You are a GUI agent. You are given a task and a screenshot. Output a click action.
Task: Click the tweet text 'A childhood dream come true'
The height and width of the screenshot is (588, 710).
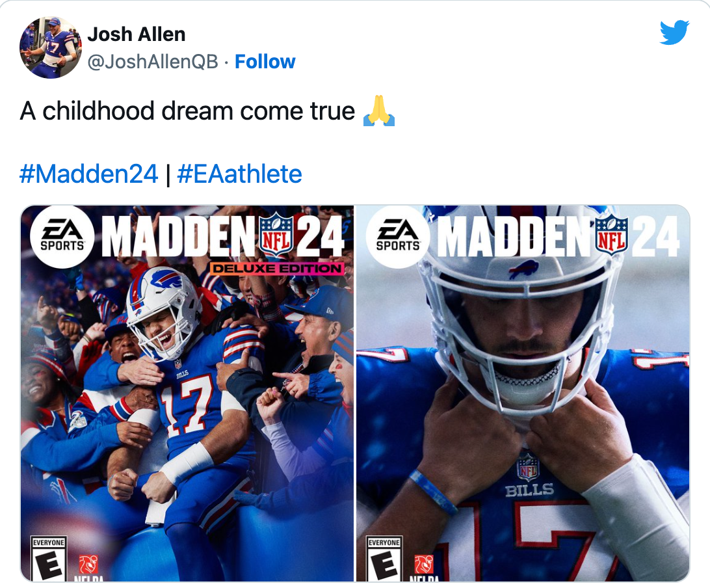coord(187,111)
